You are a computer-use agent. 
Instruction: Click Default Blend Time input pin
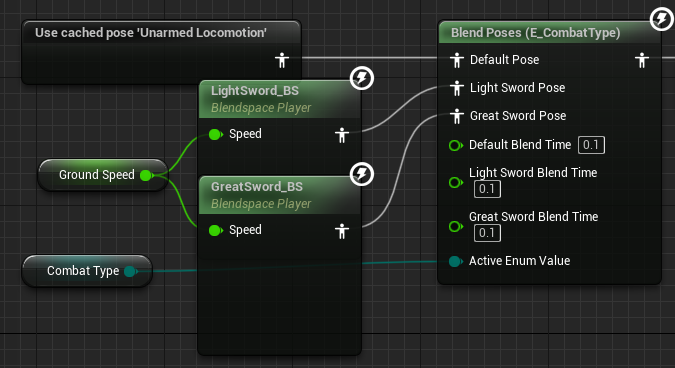[x=455, y=145]
